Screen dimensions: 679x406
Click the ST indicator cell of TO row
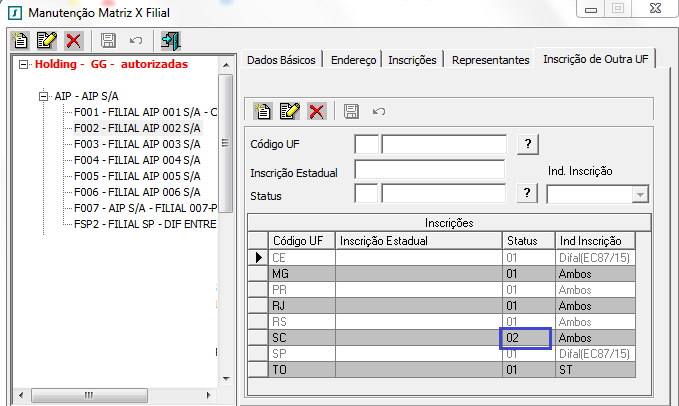595,370
